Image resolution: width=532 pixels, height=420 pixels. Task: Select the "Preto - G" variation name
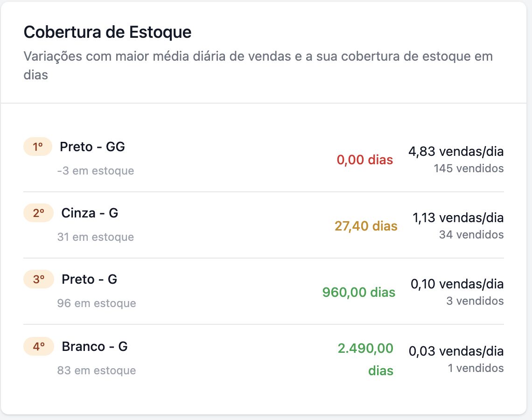(x=89, y=280)
